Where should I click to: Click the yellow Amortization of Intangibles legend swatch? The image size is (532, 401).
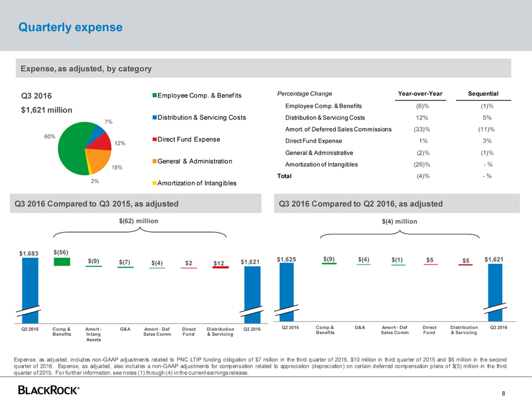coord(155,183)
